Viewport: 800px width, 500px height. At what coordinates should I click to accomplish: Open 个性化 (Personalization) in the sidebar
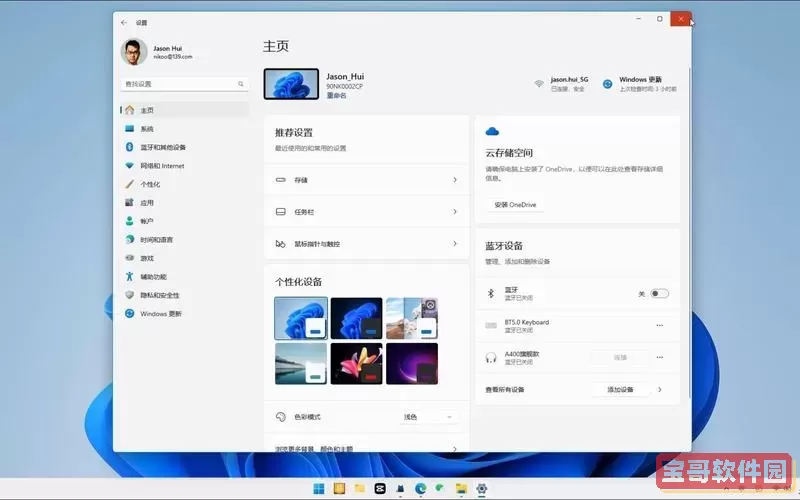click(x=185, y=184)
